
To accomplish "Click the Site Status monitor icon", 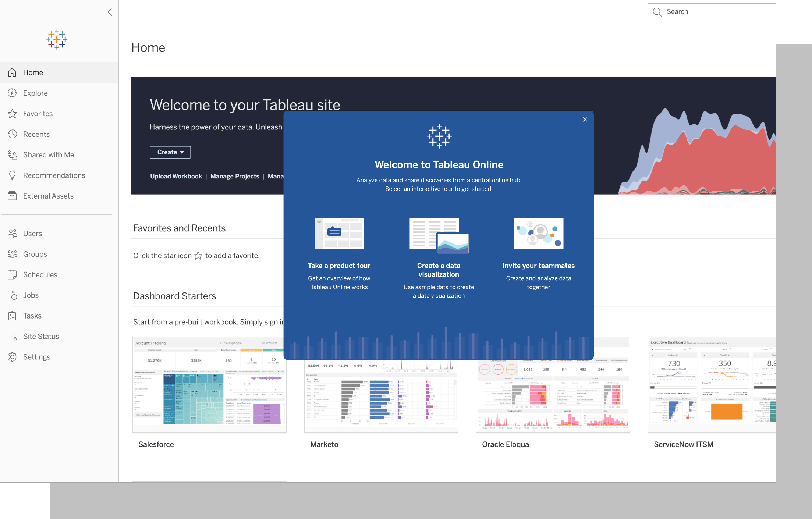I will [x=12, y=337].
